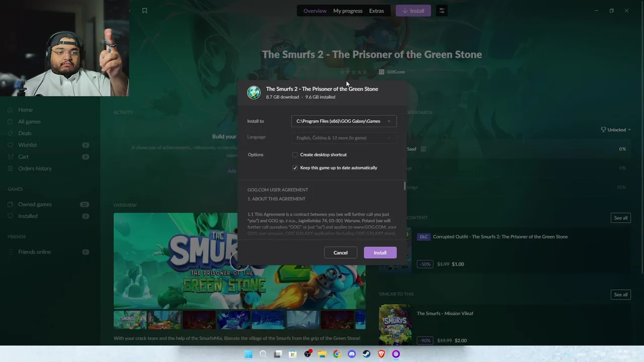Click GOG.com publisher icon under title
This screenshot has width=644, height=362.
(x=381, y=72)
